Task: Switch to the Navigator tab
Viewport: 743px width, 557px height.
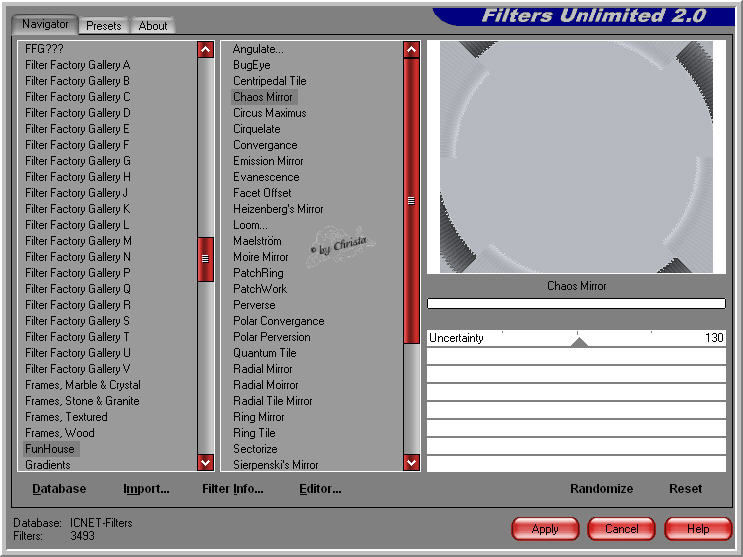Action: 45,24
